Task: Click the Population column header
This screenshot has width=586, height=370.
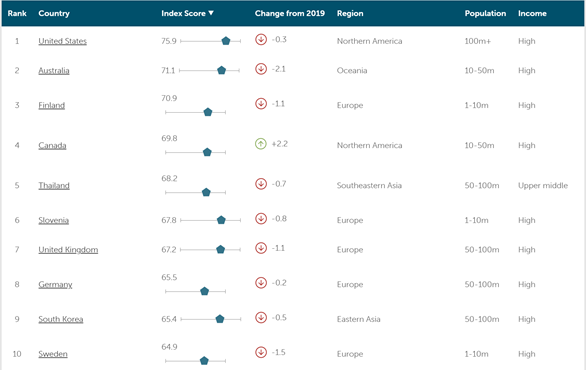Action: (x=485, y=13)
